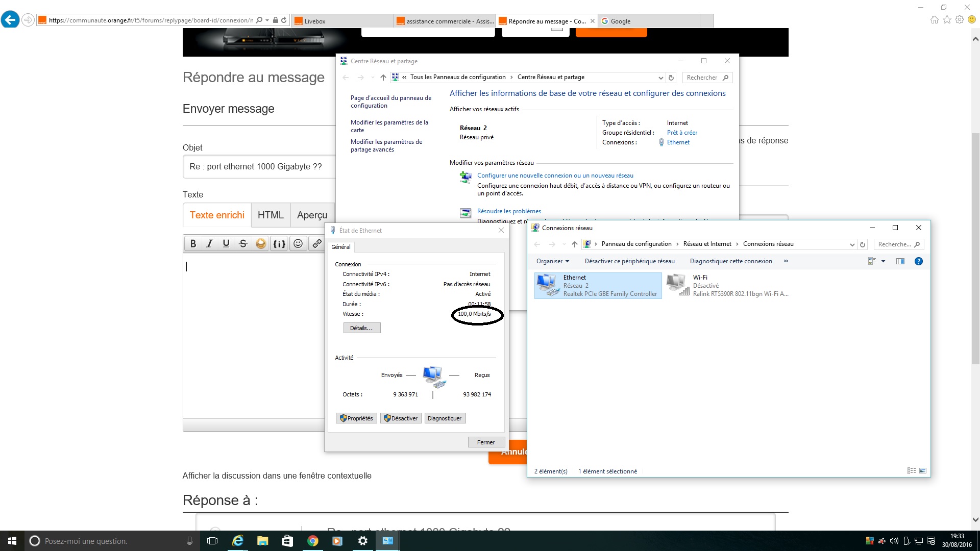980x551 pixels.
Task: Click the Italic formatting icon
Action: (209, 244)
